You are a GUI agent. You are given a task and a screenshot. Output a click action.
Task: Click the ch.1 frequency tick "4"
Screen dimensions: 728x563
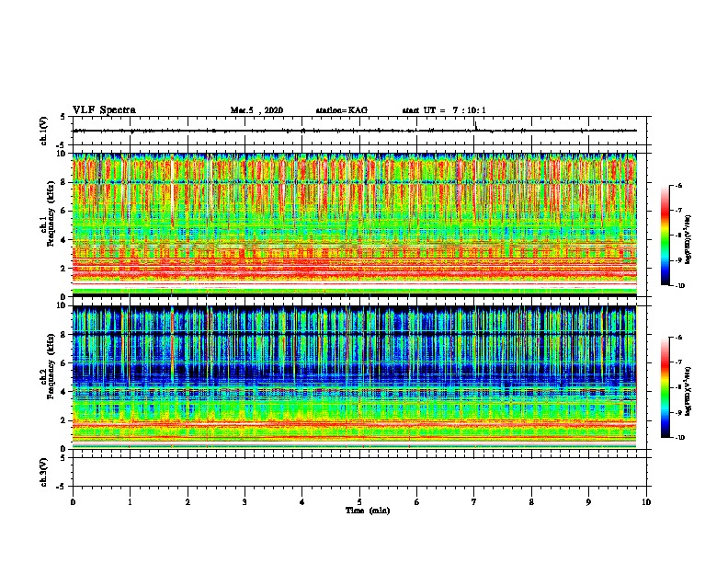63,240
